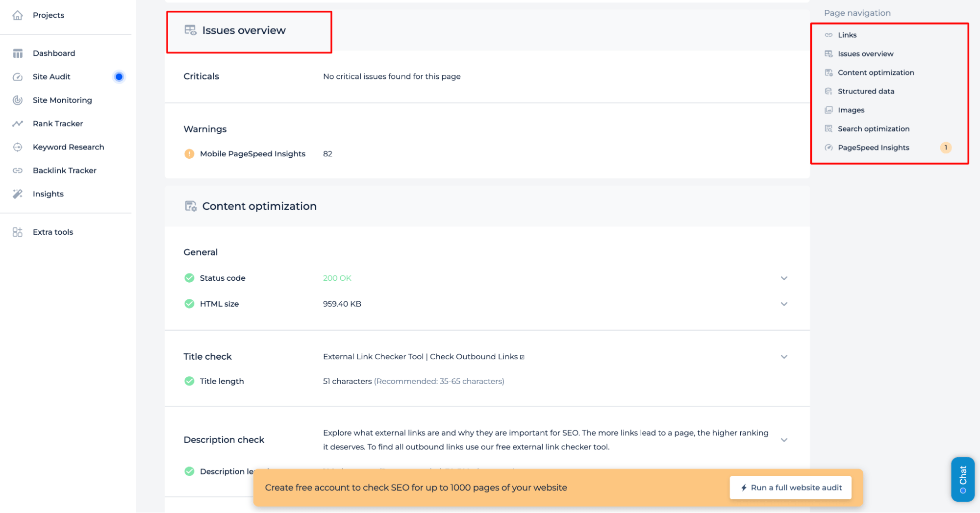Jump to Search optimization via Page navigation

click(x=873, y=129)
